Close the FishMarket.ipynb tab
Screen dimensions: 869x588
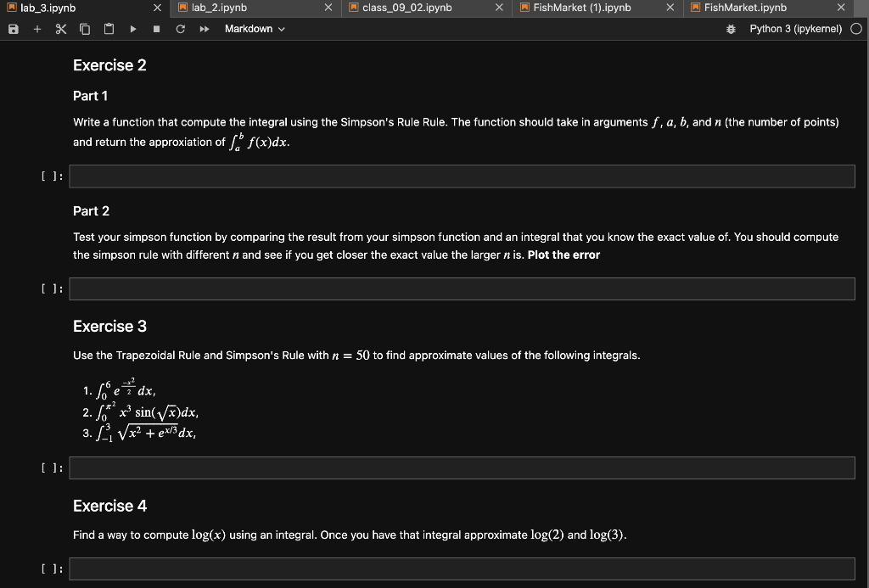841,8
